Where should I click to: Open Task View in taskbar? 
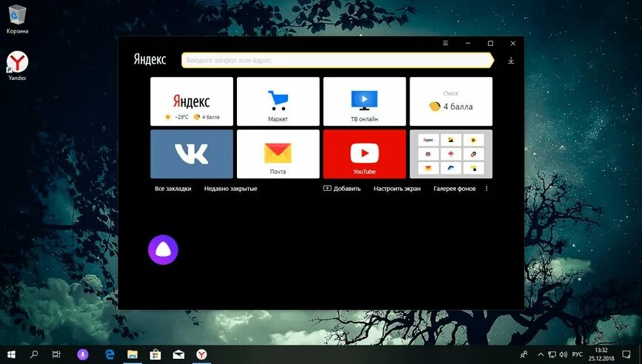point(56,354)
